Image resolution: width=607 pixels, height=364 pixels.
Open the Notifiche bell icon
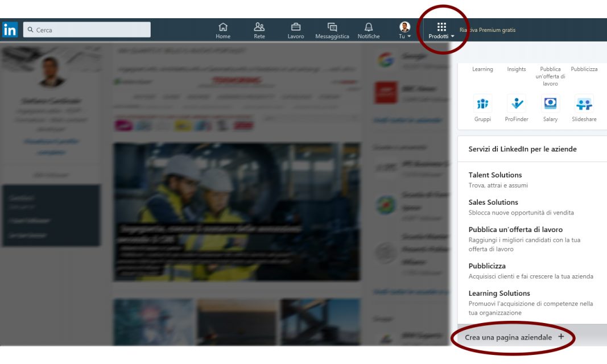click(369, 27)
